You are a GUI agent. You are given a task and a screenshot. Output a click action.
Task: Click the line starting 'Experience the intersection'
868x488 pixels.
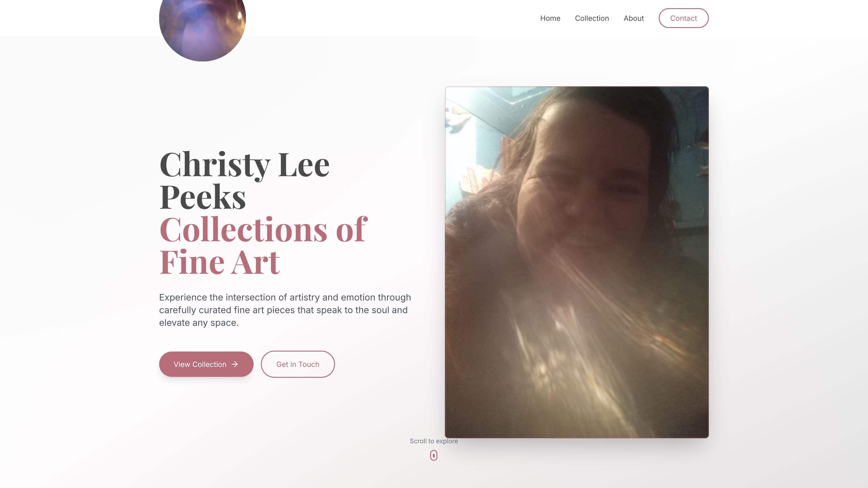pyautogui.click(x=285, y=297)
